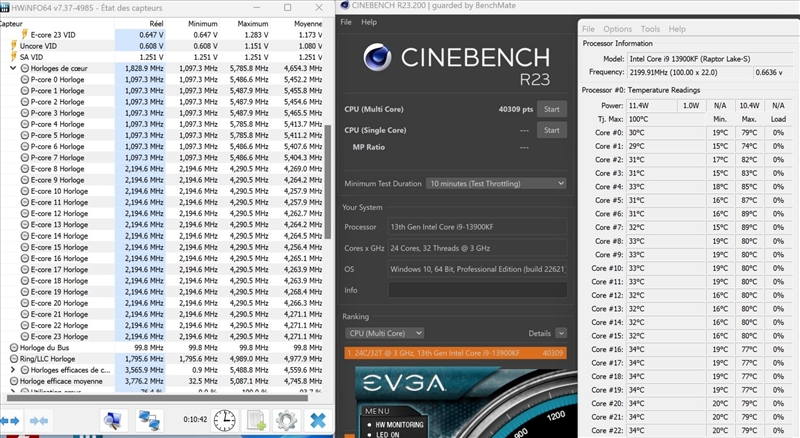Click the Power 11.4W value

(x=651, y=106)
